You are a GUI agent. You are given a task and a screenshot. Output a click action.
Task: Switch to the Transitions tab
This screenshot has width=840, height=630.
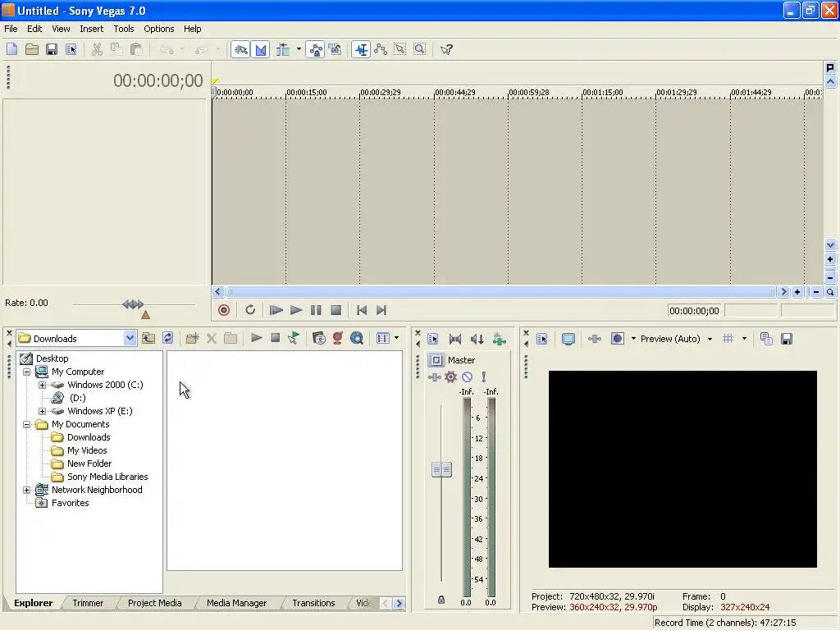tap(313, 603)
